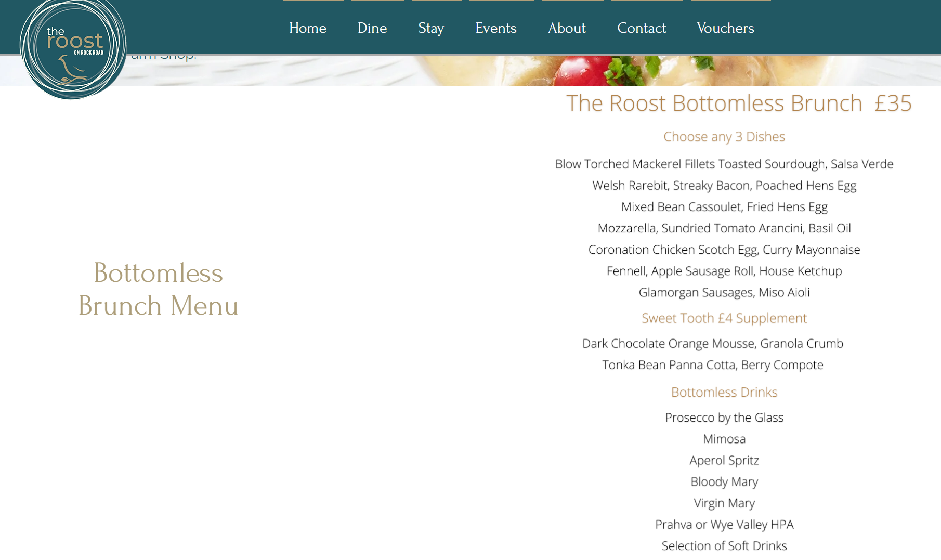This screenshot has width=941, height=560.
Task: Click the Glamorgan Sausages, Miso Aioli item
Action: (724, 292)
